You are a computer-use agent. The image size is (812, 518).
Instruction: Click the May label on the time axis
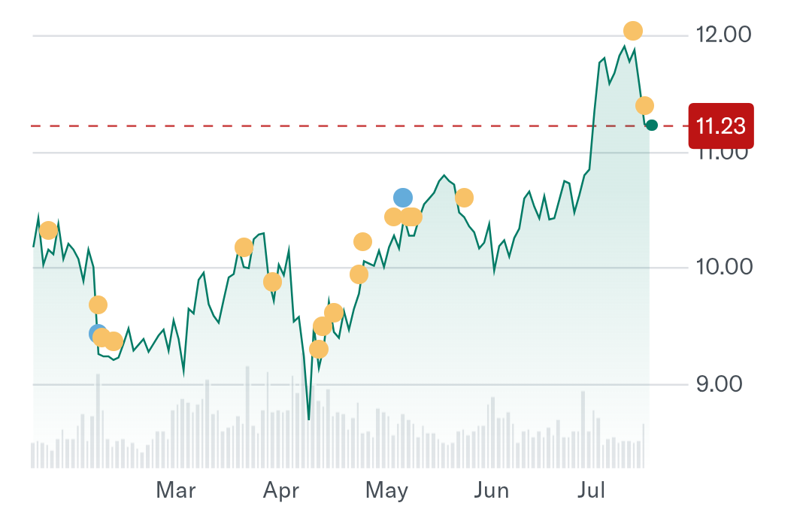(386, 492)
